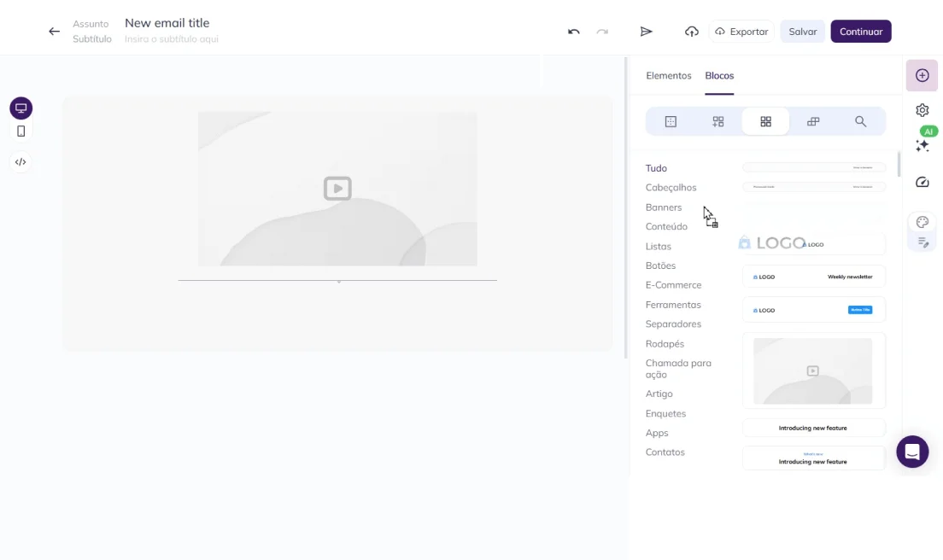Expand the Cabeçalhos category
Image resolution: width=943 pixels, height=560 pixels.
[x=671, y=187]
